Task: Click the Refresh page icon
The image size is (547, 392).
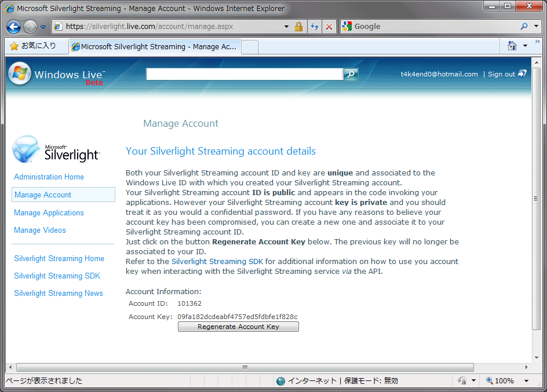Action: (x=315, y=27)
